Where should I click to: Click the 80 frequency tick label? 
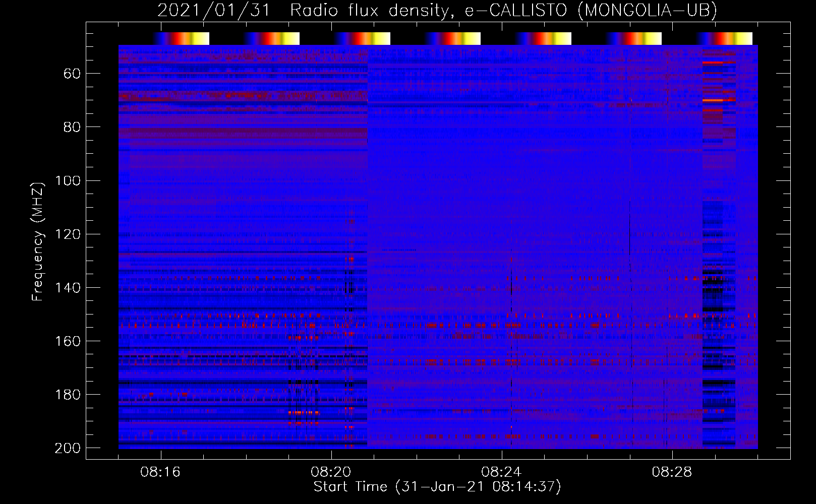[x=72, y=127]
